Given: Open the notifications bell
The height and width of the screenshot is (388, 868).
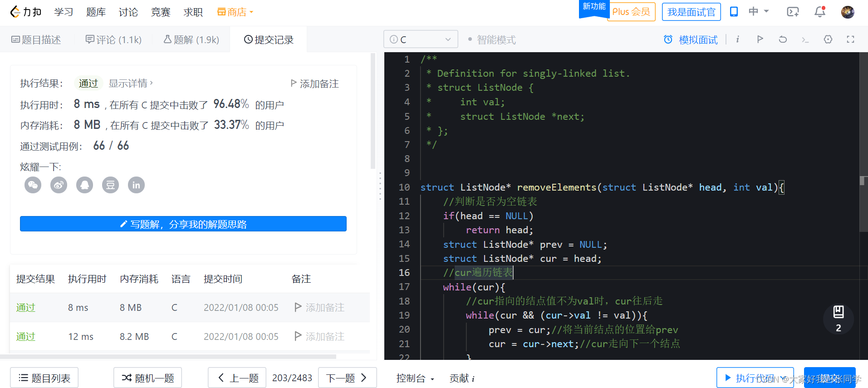Looking at the screenshot, I should tap(820, 12).
